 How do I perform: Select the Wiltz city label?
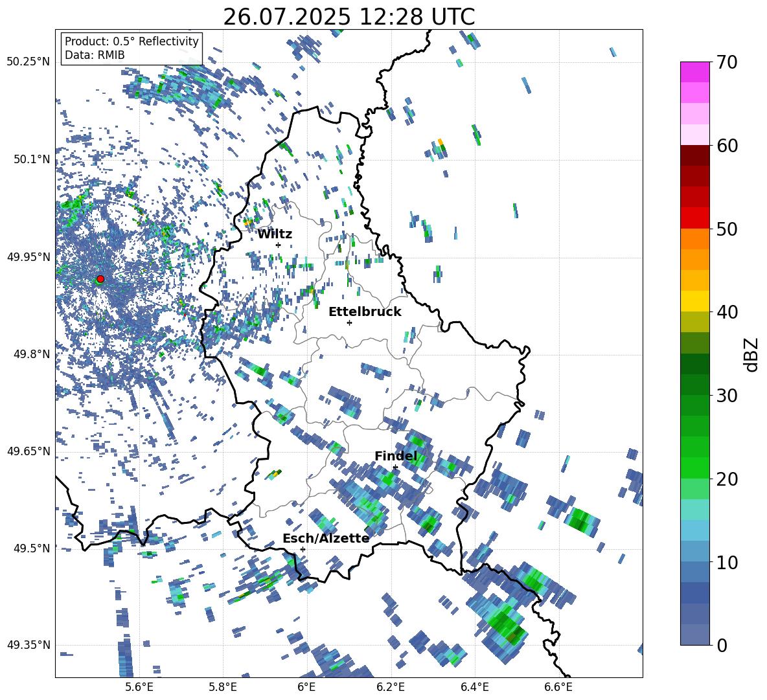[275, 234]
